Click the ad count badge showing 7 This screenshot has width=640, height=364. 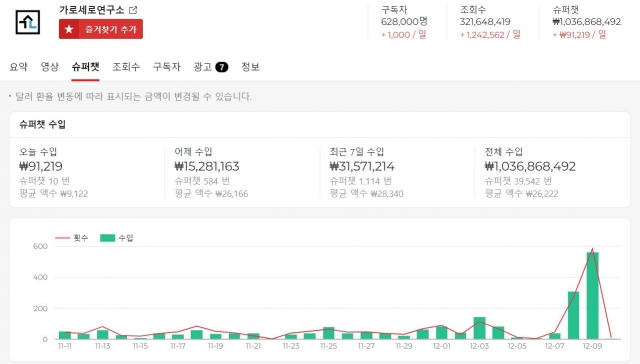(221, 67)
